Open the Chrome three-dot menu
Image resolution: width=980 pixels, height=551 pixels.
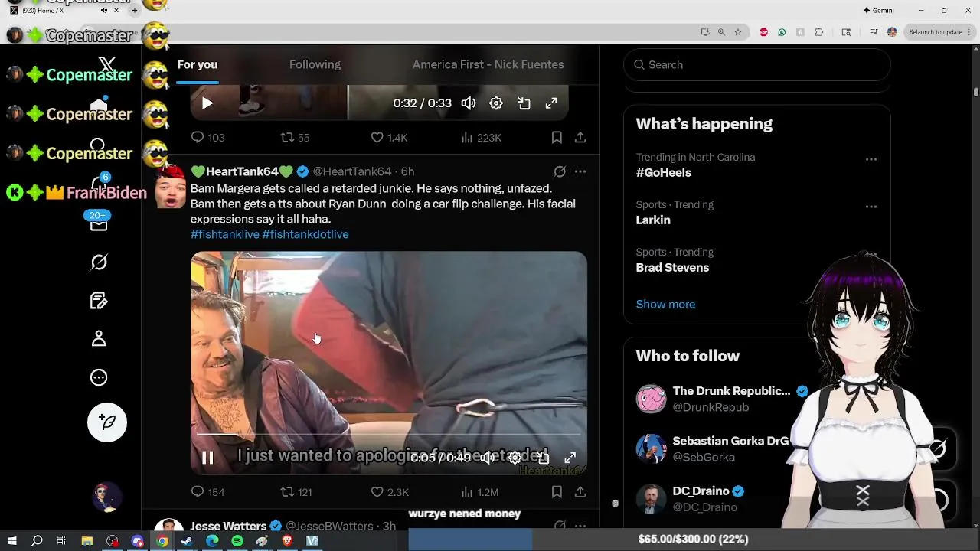click(969, 32)
